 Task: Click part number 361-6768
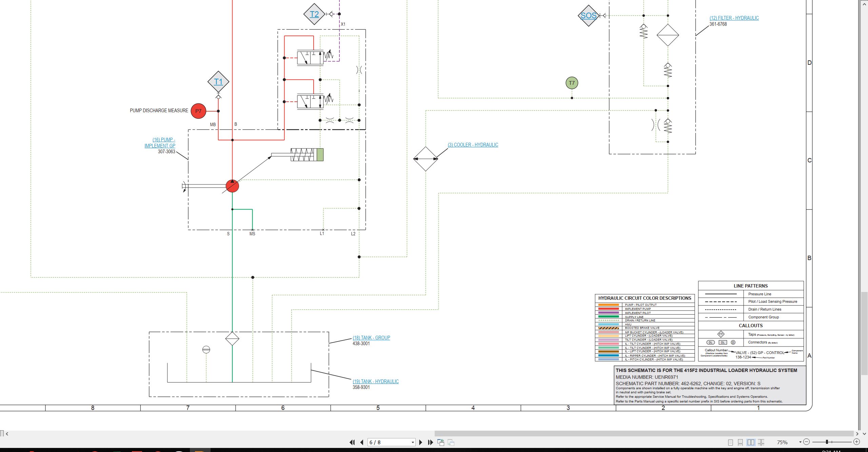point(718,24)
